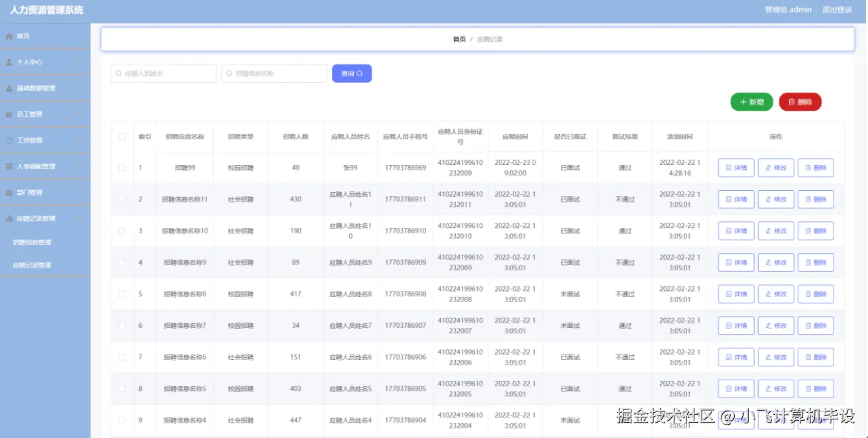Click phone number 17703786904
This screenshot has width=868, height=438.
pos(406,420)
